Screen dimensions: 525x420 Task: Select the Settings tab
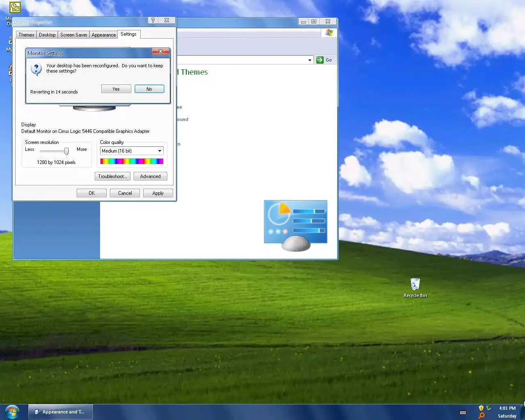coord(128,34)
